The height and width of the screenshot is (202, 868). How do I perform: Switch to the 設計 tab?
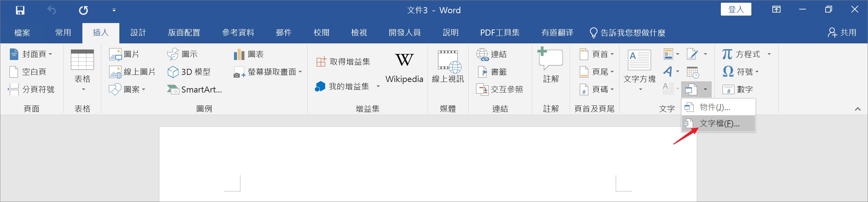[138, 33]
